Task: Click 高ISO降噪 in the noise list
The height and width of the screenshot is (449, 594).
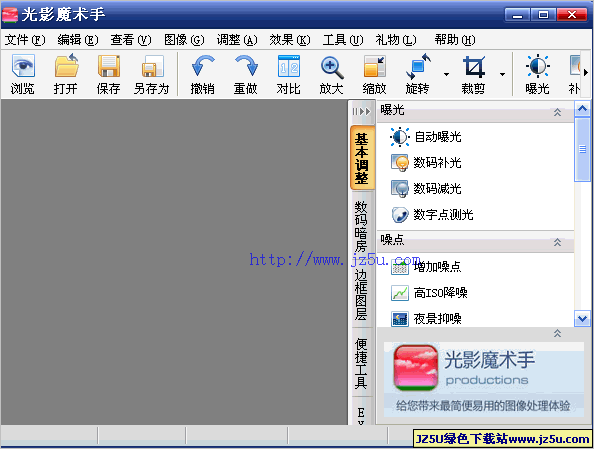Action: click(440, 293)
